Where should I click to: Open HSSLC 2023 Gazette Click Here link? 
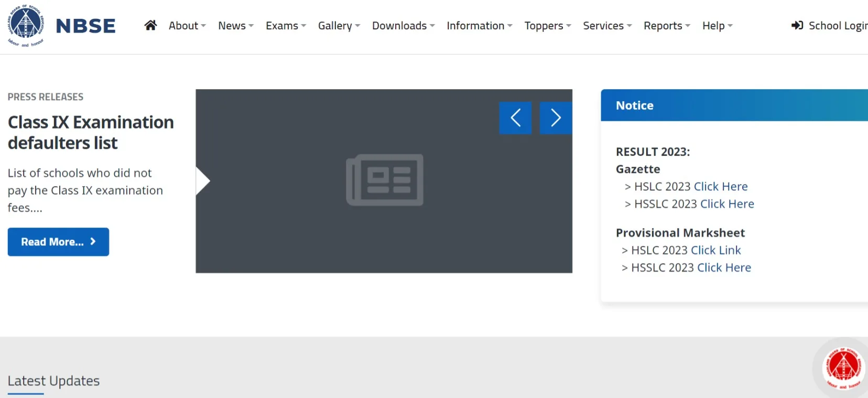click(x=727, y=204)
